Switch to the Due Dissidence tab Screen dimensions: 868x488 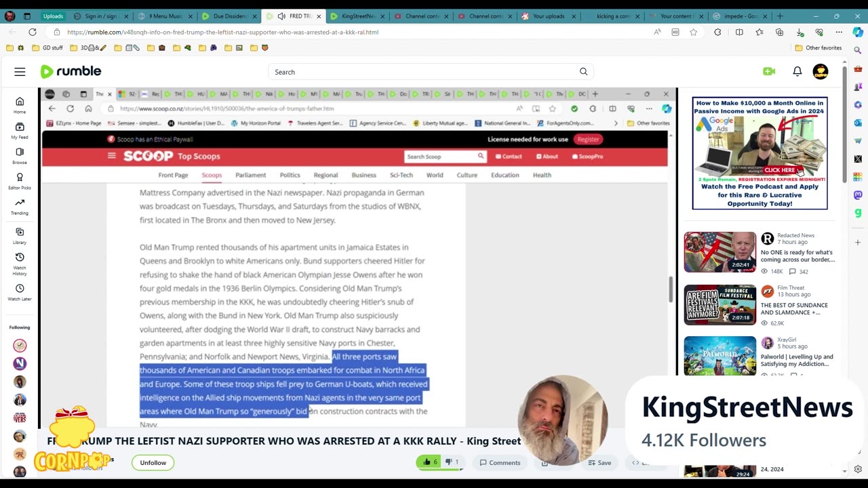[x=229, y=16]
